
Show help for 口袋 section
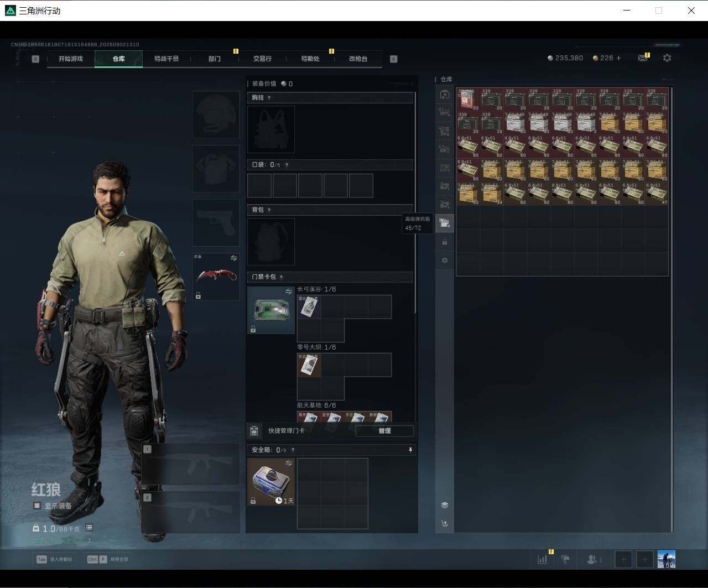pos(287,165)
